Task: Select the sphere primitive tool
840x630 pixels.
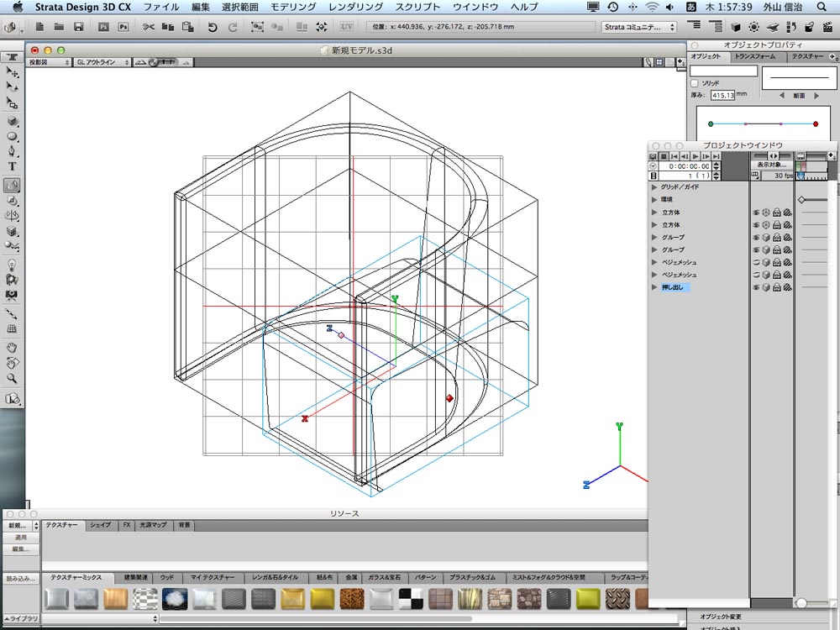Action: point(12,137)
